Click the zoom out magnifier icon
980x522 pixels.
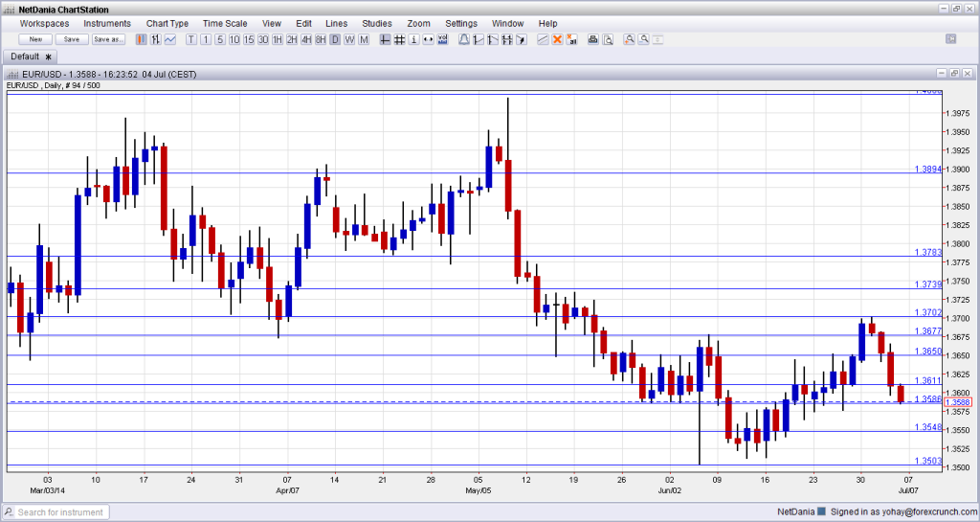(x=644, y=39)
